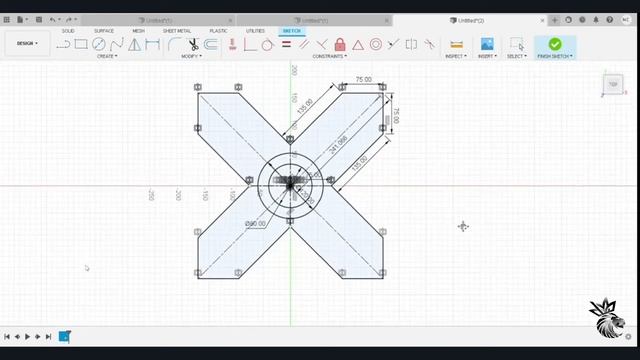Screen dimensions: 640x360
Task: Select the Offset tool
Action: coord(211,44)
